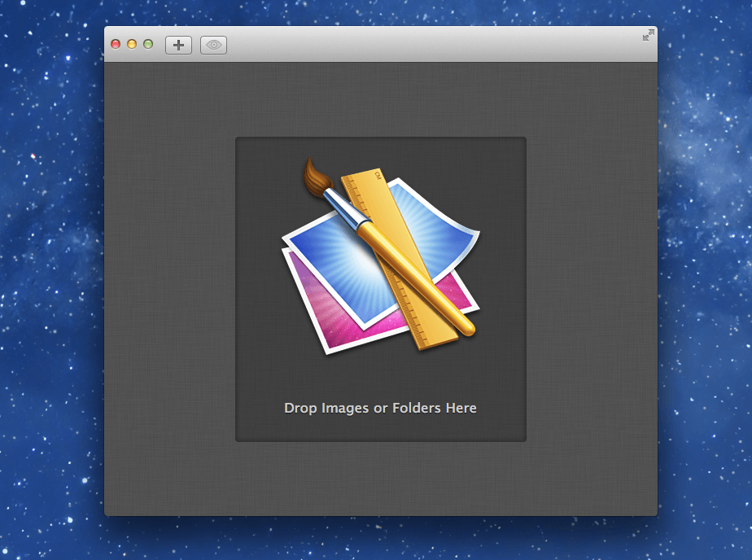Click the dark gray area below the drop zone

(x=380, y=479)
